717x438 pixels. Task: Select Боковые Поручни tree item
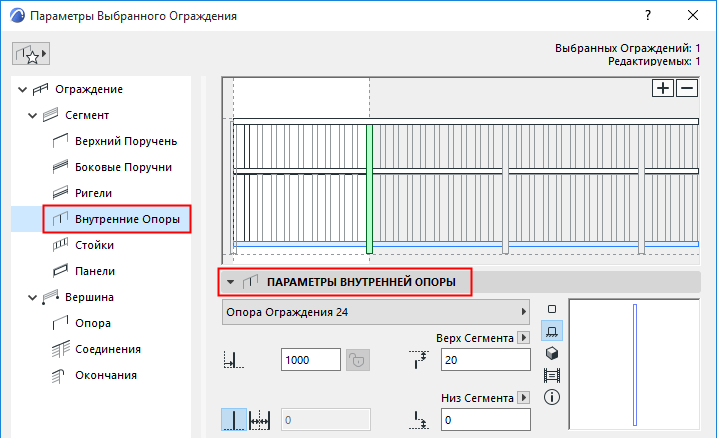click(x=123, y=167)
